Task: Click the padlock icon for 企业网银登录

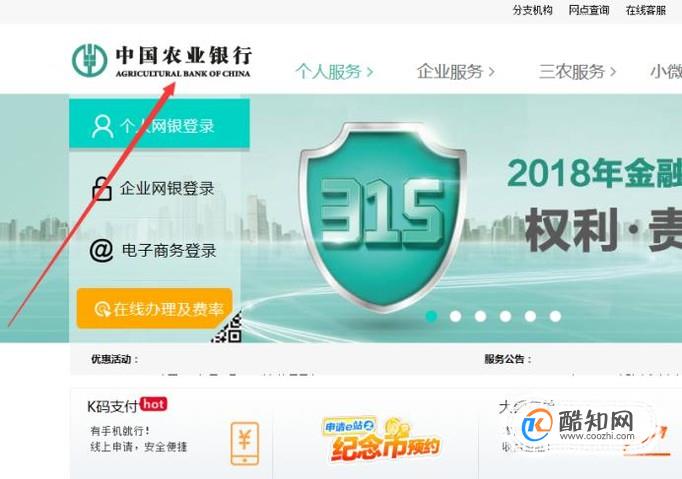Action: click(102, 188)
